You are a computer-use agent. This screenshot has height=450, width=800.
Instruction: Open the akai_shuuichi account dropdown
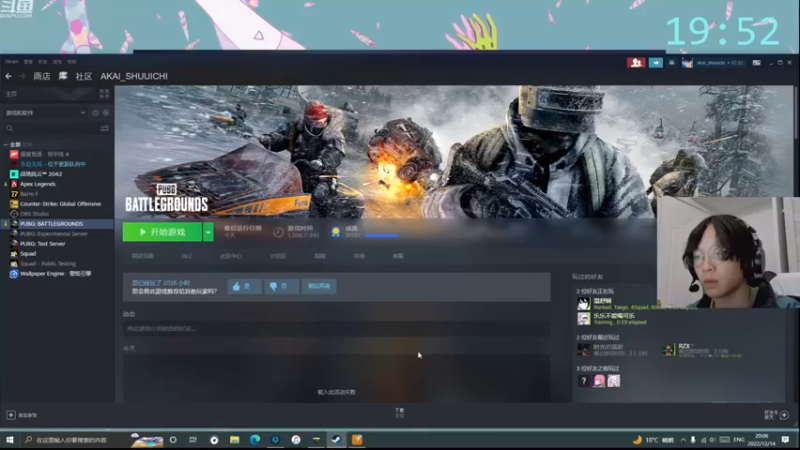pos(720,63)
